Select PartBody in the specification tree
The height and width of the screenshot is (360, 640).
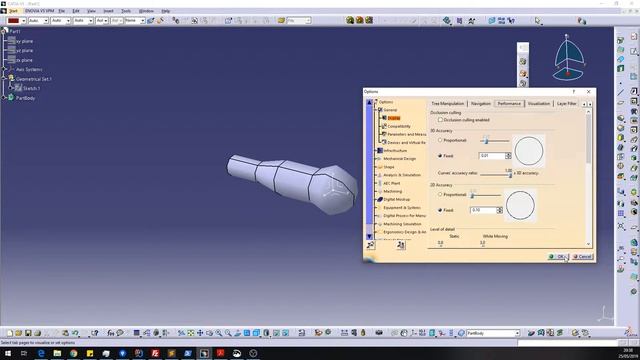(22, 98)
